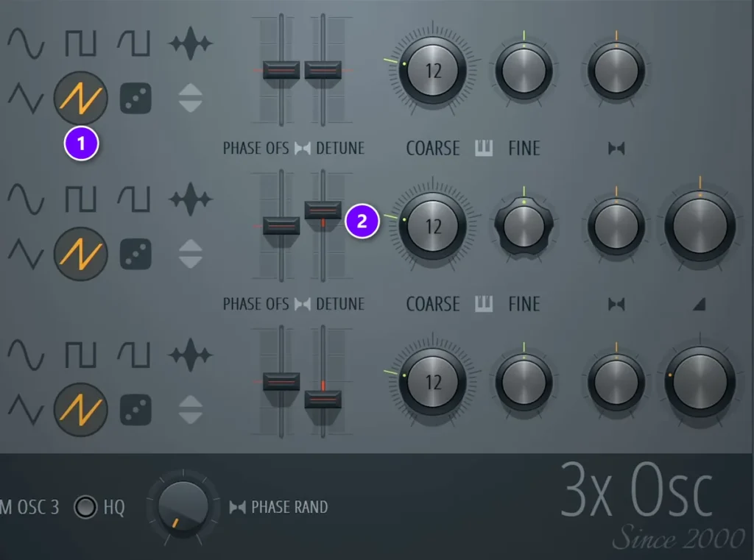Click oscillator 3 coarse knob showing 12

[x=432, y=382]
